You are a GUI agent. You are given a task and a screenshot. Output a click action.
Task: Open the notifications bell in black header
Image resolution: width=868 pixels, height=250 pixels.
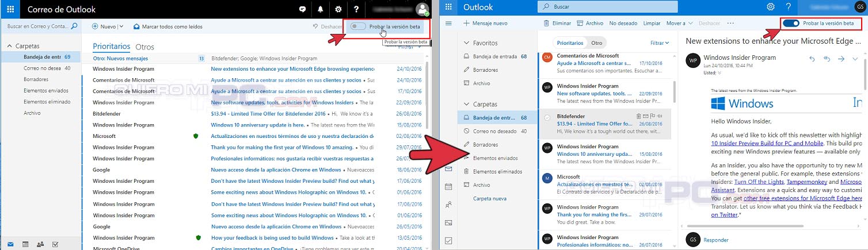coord(321,9)
